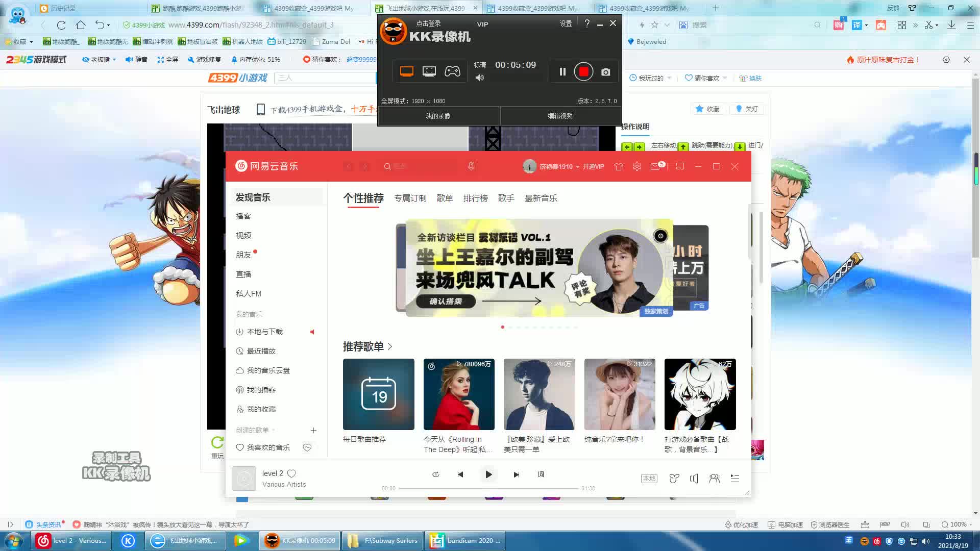Open 每日歌曲推荐 calendar playlist

(379, 394)
